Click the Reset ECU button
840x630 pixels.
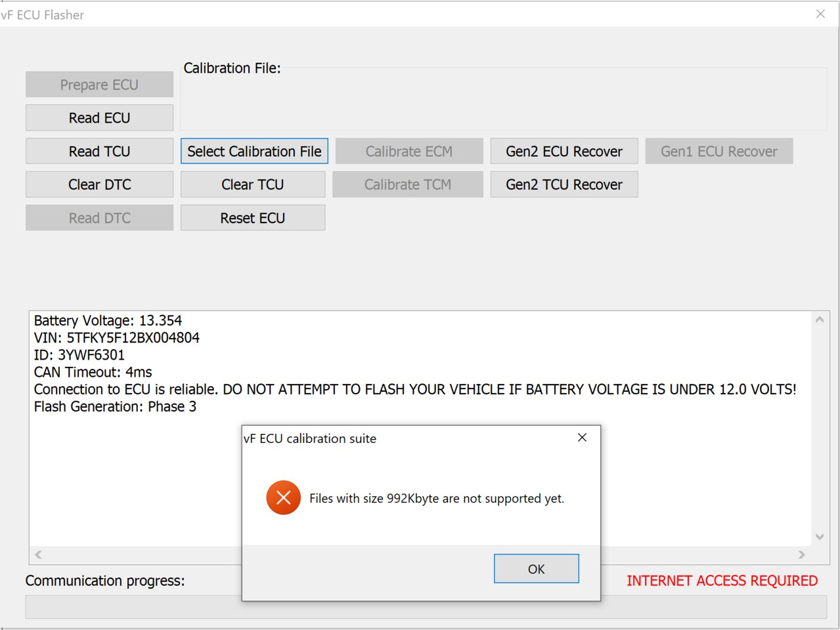click(x=253, y=218)
